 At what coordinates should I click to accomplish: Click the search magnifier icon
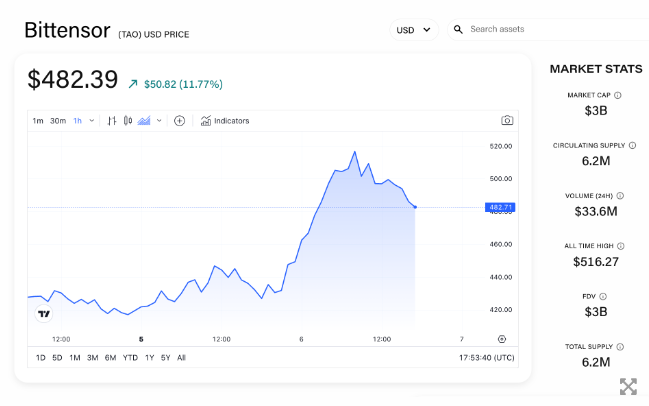click(458, 29)
